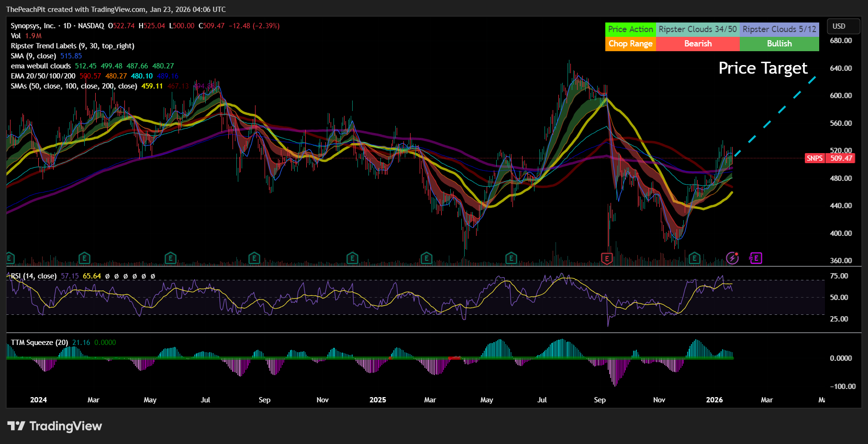Click the Ripster Trend Labels legend entry
Viewport: 868px width, 444px height.
tap(72, 46)
